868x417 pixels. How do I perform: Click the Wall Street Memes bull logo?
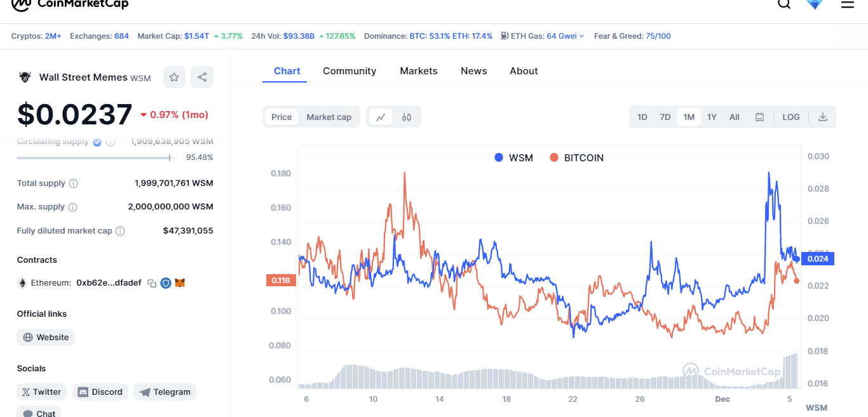(x=25, y=77)
